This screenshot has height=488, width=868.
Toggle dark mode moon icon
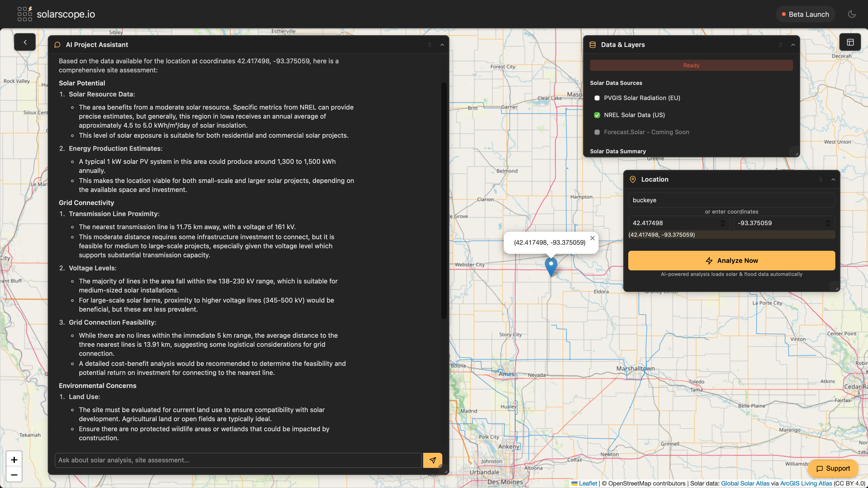851,14
